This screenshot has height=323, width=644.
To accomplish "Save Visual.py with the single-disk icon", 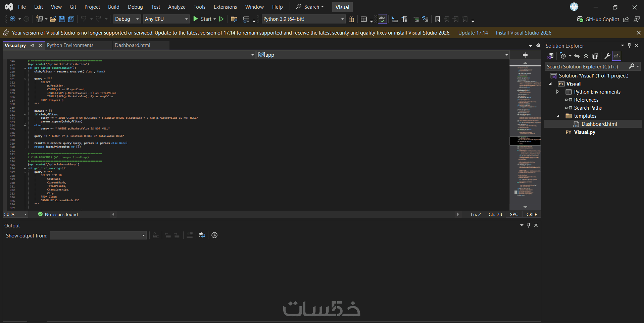I will pyautogui.click(x=62, y=19).
